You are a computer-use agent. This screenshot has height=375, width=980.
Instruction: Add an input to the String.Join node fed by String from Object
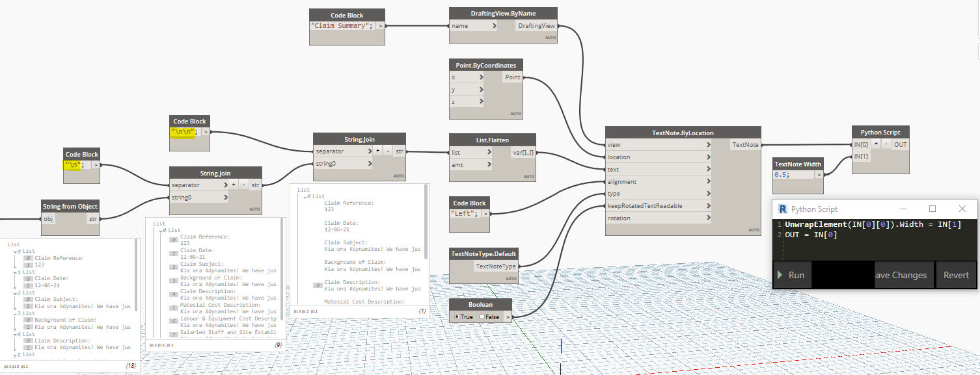[234, 185]
